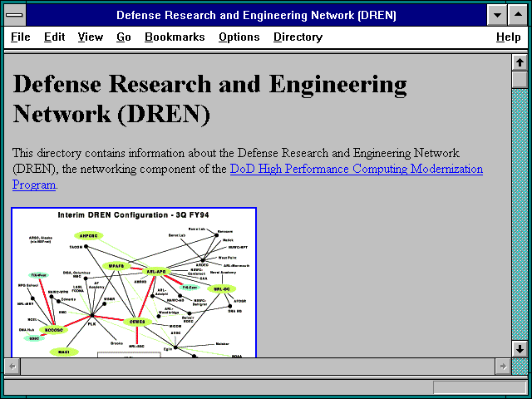The width and height of the screenshot is (532, 399).
Task: Open the Edit menu
Action: click(x=54, y=37)
